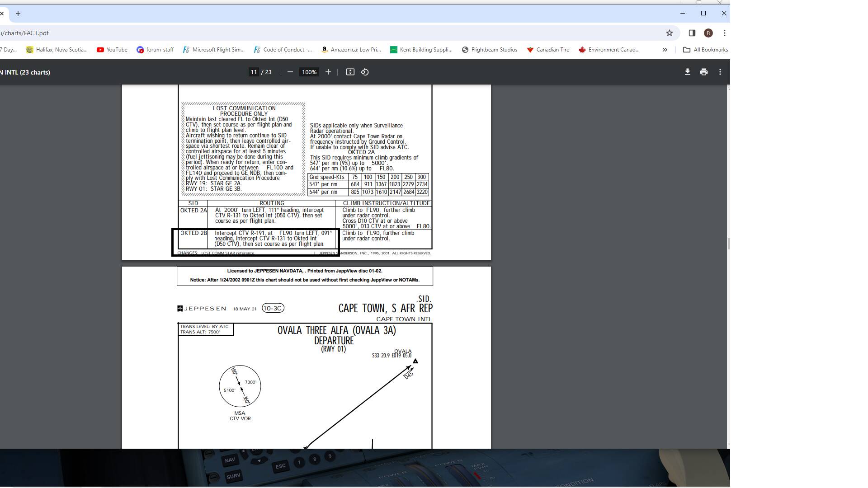This screenshot has height=488, width=868.
Task: Download the PDF file
Action: pyautogui.click(x=687, y=72)
